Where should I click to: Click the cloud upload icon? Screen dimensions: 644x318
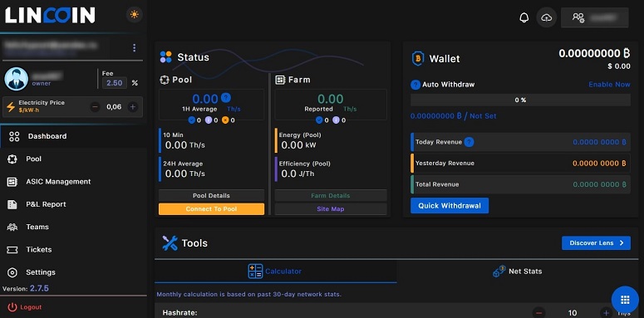pyautogui.click(x=546, y=17)
